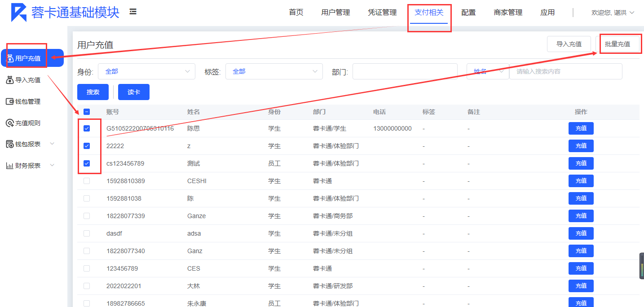Uncheck the checkbox for user 陈思
This screenshot has height=307, width=644.
tap(87, 128)
